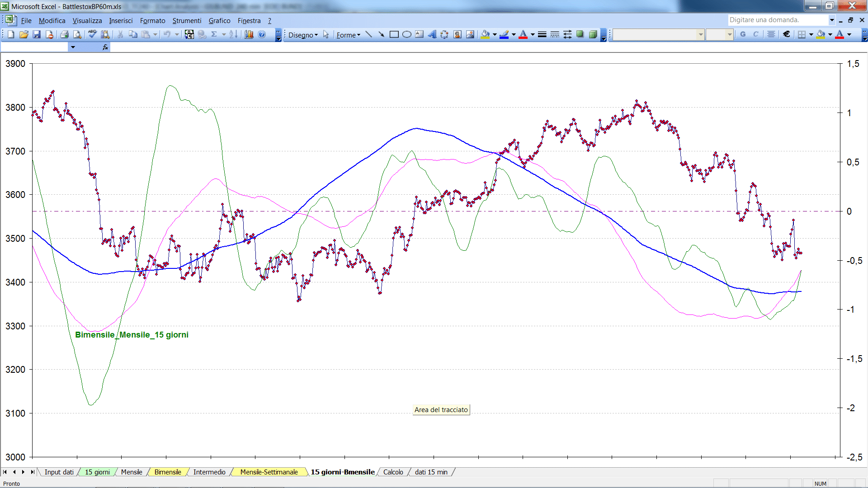Expand the font size combo box
868x488 pixels.
pyautogui.click(x=729, y=34)
